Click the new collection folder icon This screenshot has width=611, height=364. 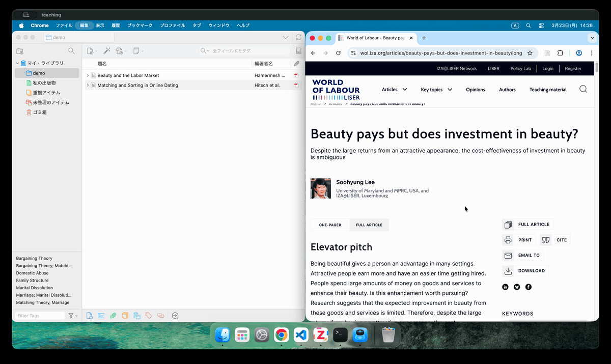coord(20,51)
